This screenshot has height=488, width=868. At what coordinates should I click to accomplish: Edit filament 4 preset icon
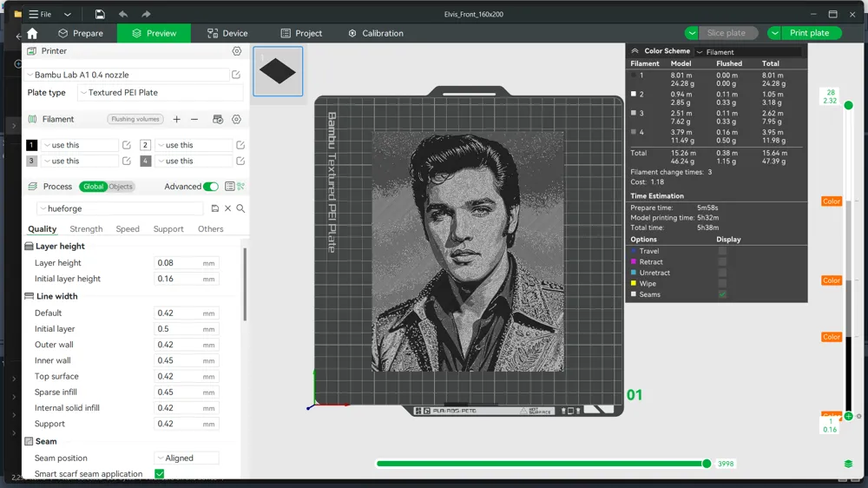pyautogui.click(x=240, y=162)
